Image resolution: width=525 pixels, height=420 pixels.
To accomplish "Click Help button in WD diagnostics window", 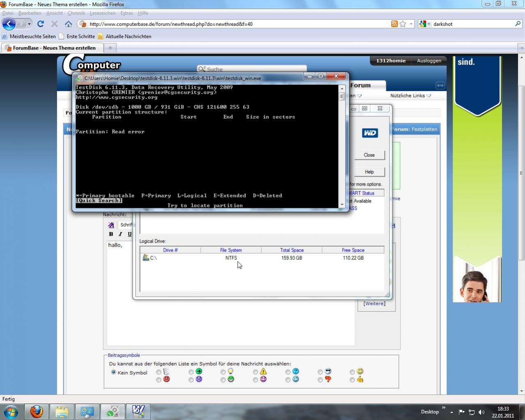I will [369, 172].
